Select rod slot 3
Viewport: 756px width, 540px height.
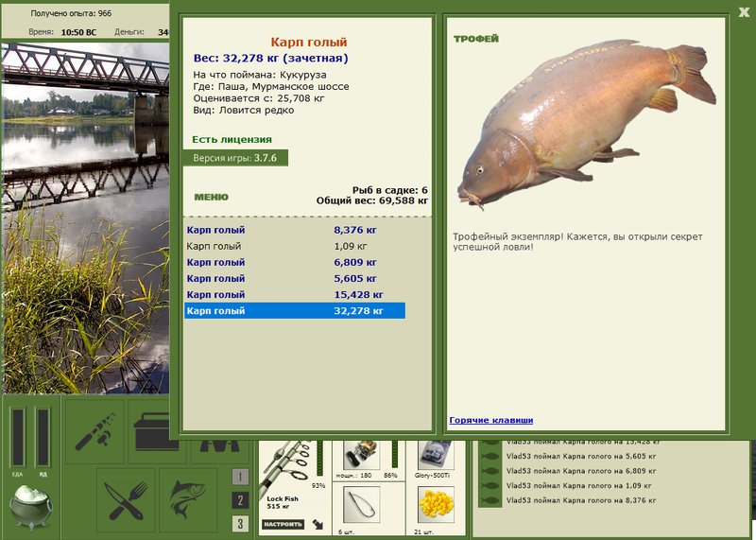click(240, 523)
